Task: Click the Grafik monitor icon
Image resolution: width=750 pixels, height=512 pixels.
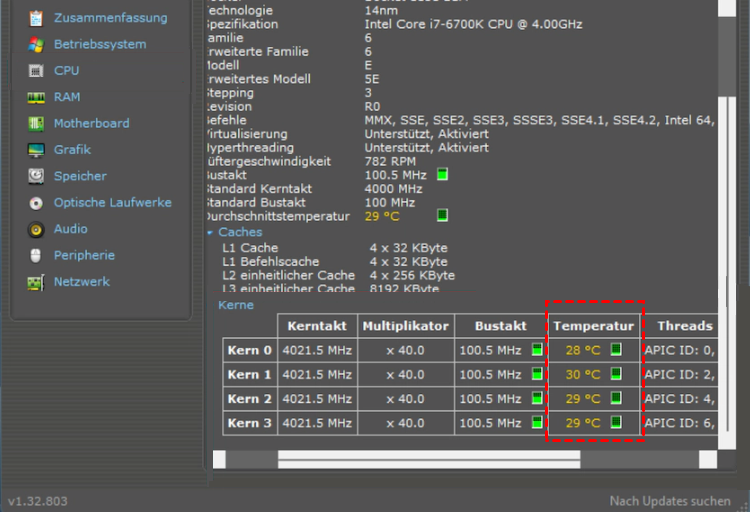Action: pyautogui.click(x=36, y=150)
